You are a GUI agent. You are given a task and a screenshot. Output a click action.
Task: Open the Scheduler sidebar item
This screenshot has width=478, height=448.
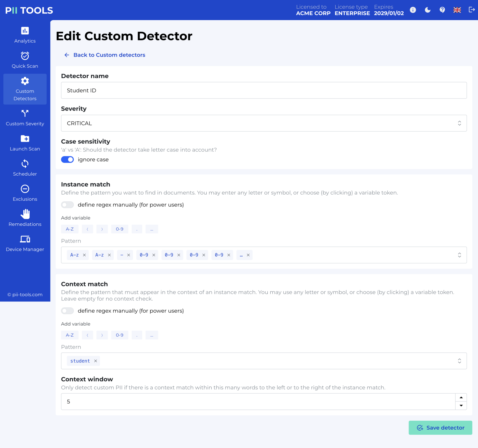click(x=25, y=168)
